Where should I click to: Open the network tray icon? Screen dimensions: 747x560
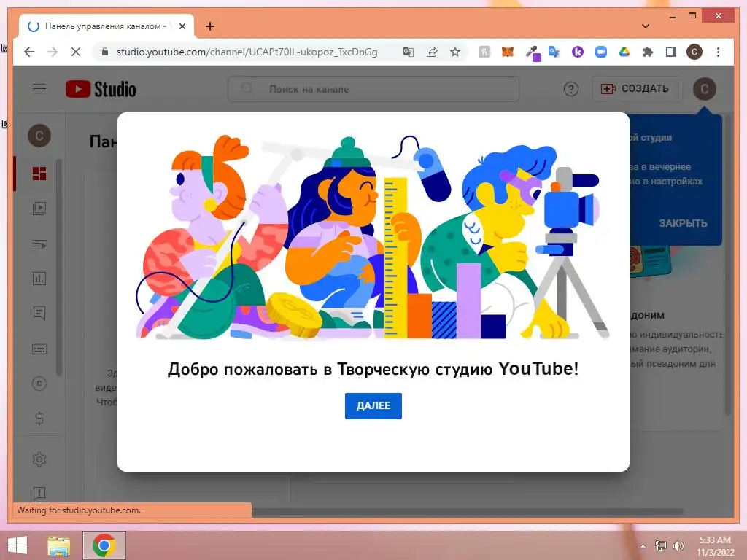(x=660, y=545)
